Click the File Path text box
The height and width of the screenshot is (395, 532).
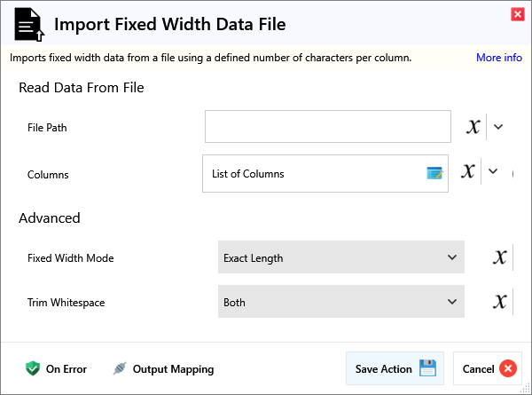point(327,127)
